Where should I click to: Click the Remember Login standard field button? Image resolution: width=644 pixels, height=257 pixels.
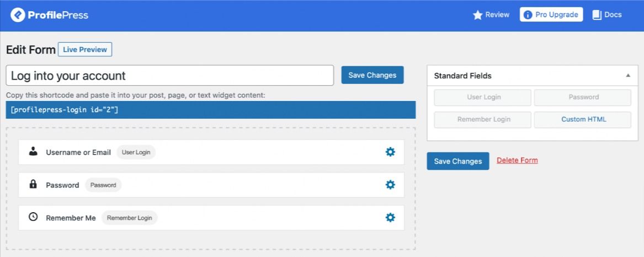(x=483, y=119)
